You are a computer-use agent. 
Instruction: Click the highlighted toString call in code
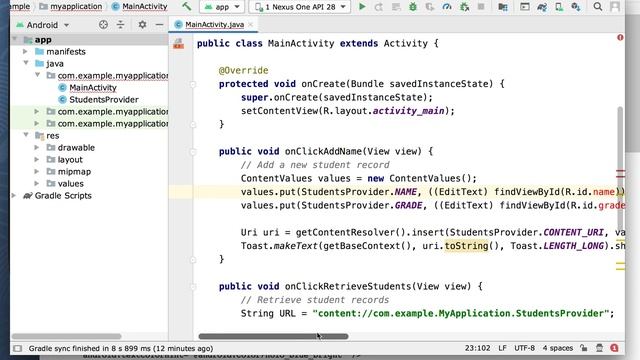pyautogui.click(x=466, y=246)
